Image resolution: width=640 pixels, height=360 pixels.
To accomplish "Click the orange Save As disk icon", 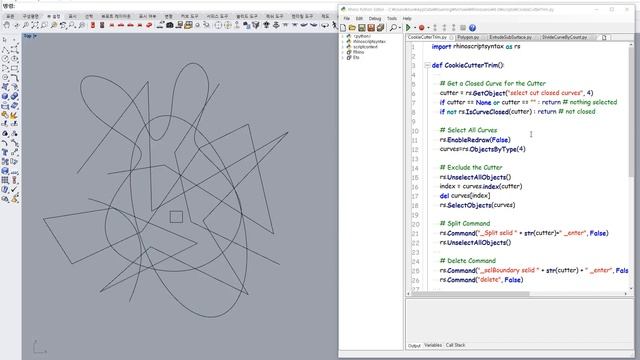I will click(371, 28).
